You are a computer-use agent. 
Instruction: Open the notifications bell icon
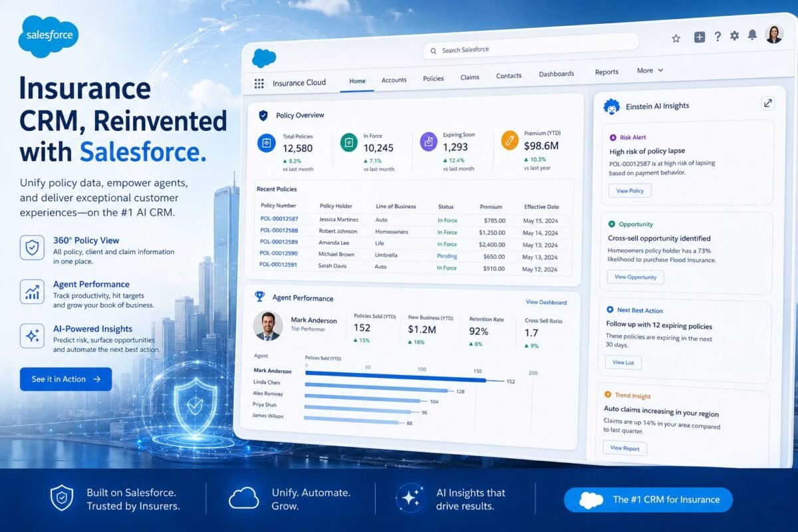pyautogui.click(x=752, y=35)
